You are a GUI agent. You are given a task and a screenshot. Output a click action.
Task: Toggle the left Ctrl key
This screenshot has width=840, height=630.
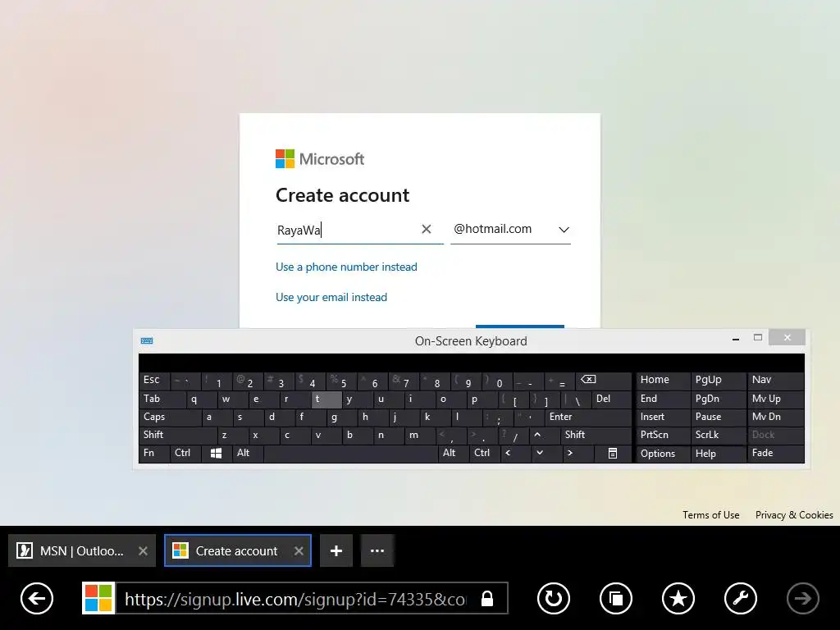point(185,453)
